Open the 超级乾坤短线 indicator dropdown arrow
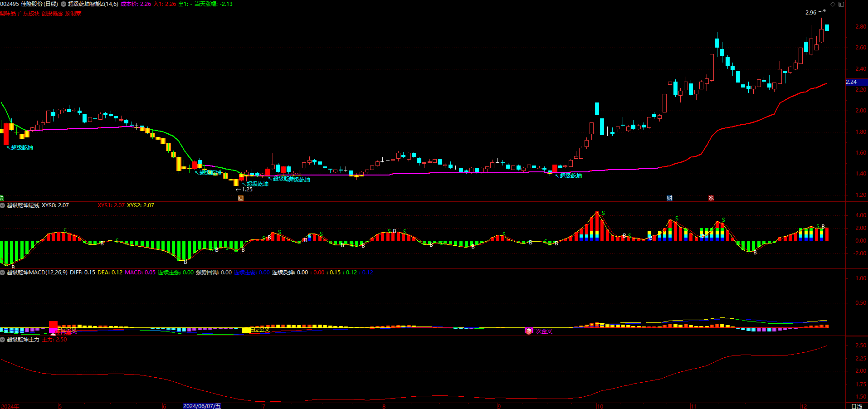The width and height of the screenshot is (868, 409). coord(3,205)
